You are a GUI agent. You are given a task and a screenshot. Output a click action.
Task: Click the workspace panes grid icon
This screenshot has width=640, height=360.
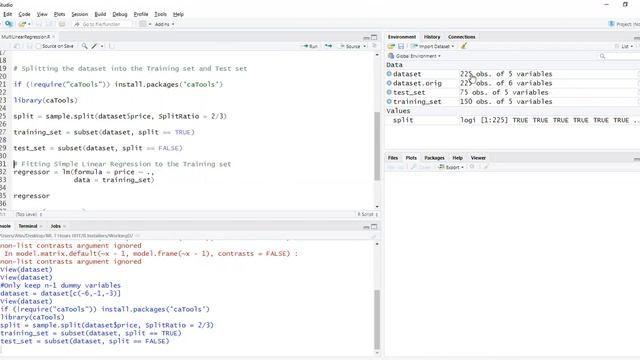point(142,24)
